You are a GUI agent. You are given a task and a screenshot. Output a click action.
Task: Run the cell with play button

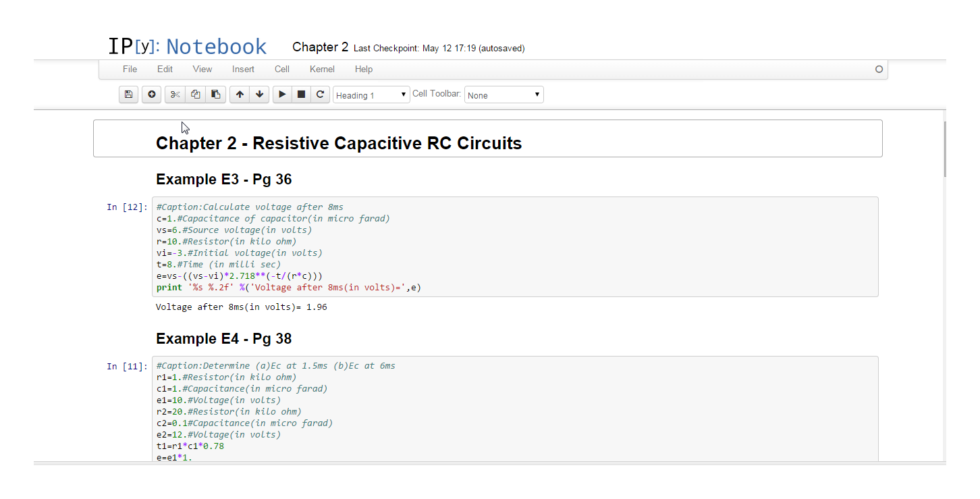pyautogui.click(x=282, y=95)
